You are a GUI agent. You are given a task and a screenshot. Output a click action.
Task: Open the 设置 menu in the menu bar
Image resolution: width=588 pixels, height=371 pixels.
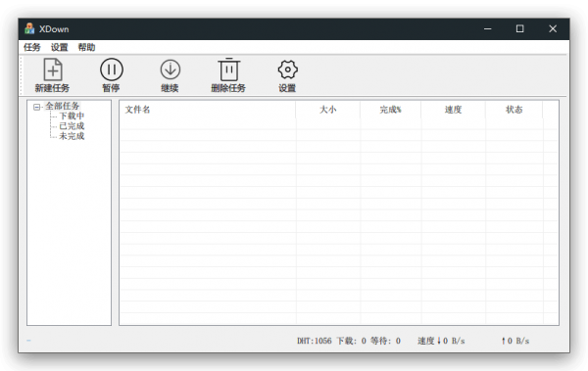(59, 47)
